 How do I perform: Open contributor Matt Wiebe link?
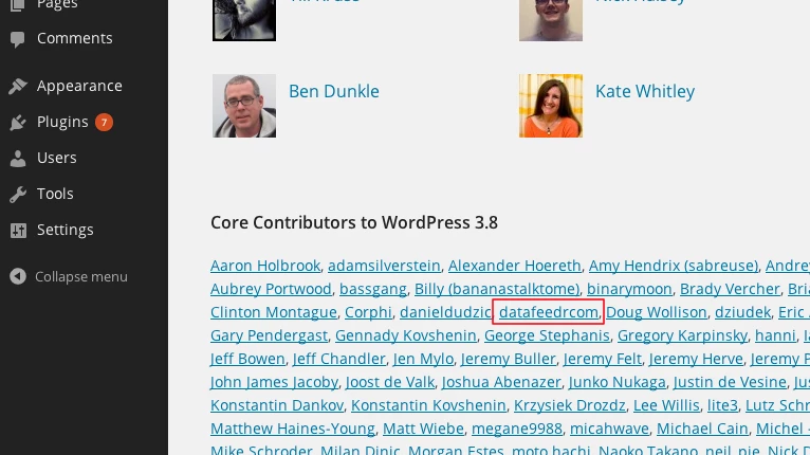[x=423, y=428]
